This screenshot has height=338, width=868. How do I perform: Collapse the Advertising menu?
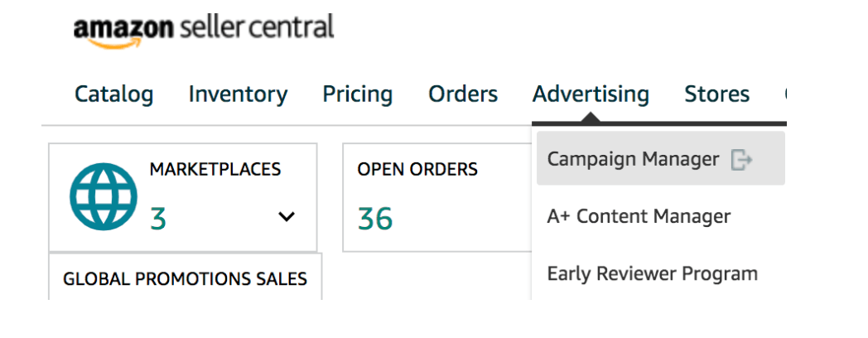click(591, 94)
